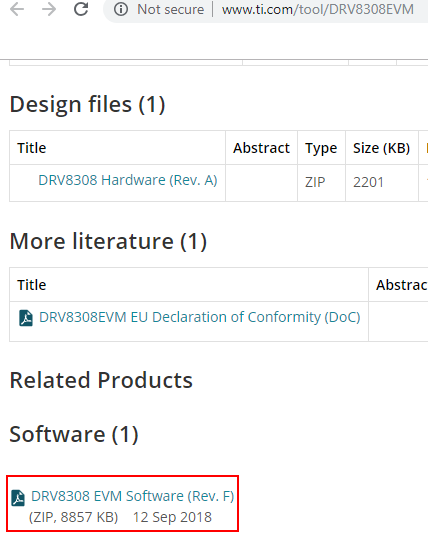Screen dimensions: 428x541
Task: Click the 12 Sep 2018 date text
Action: [172, 517]
